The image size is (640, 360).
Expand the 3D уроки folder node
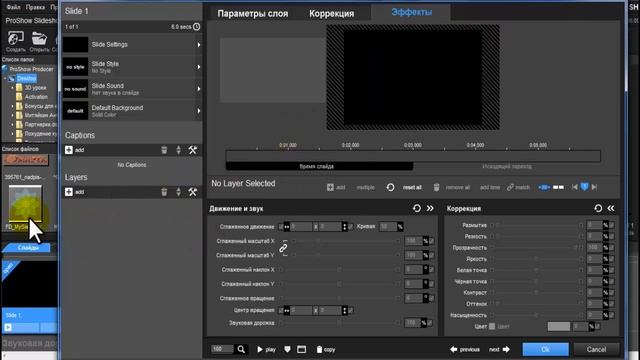coord(12,88)
